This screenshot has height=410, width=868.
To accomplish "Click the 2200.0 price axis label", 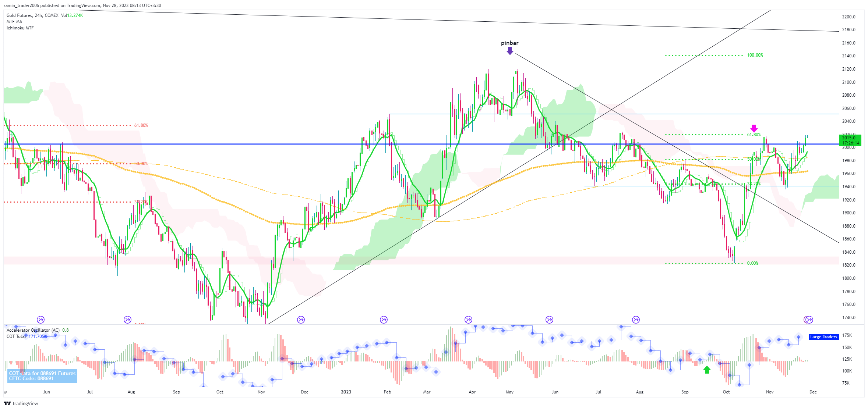I will click(848, 17).
